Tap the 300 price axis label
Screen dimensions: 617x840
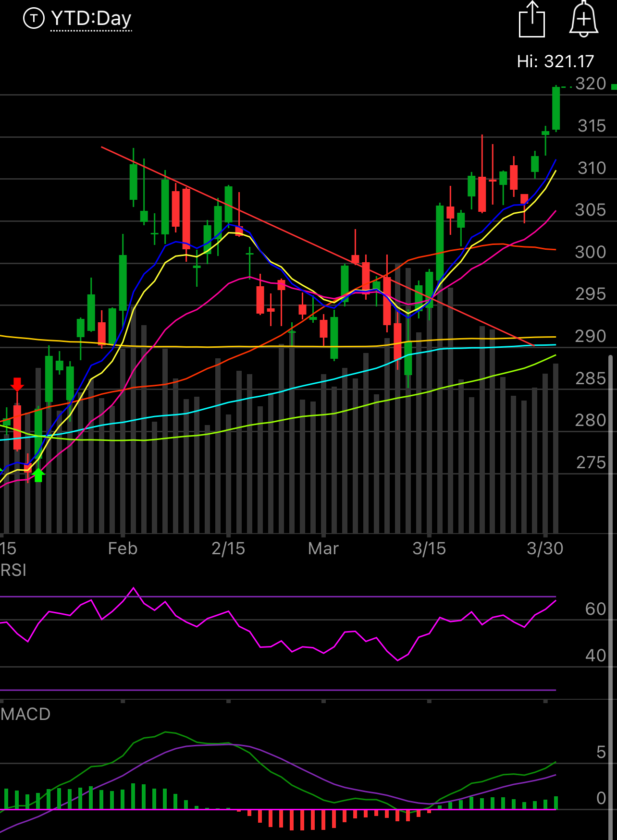[591, 252]
